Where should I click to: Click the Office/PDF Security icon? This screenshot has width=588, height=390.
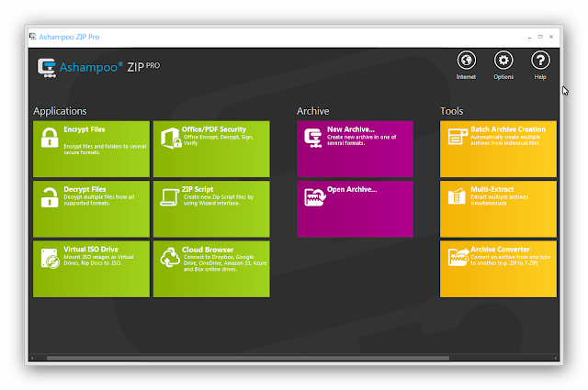tap(172, 139)
